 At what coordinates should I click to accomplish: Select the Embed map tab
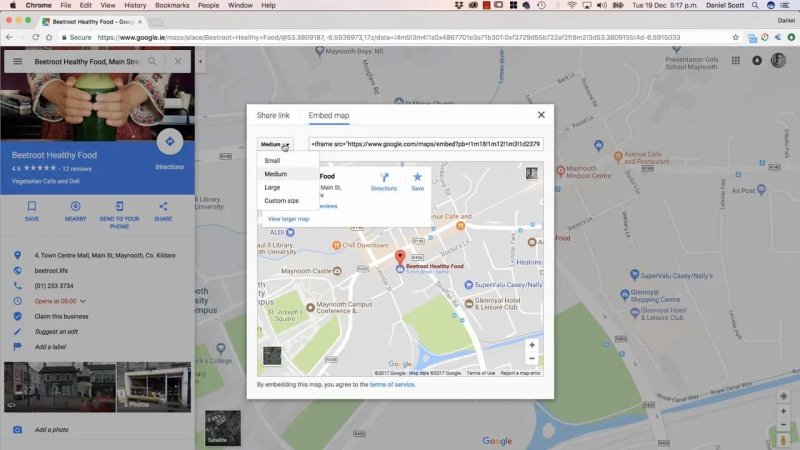pyautogui.click(x=329, y=115)
